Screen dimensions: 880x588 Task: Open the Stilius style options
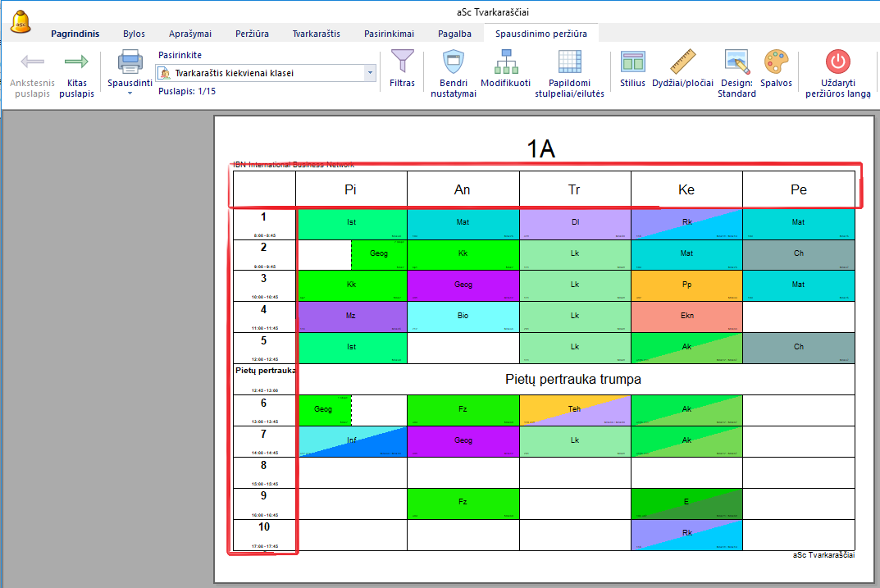pos(632,62)
